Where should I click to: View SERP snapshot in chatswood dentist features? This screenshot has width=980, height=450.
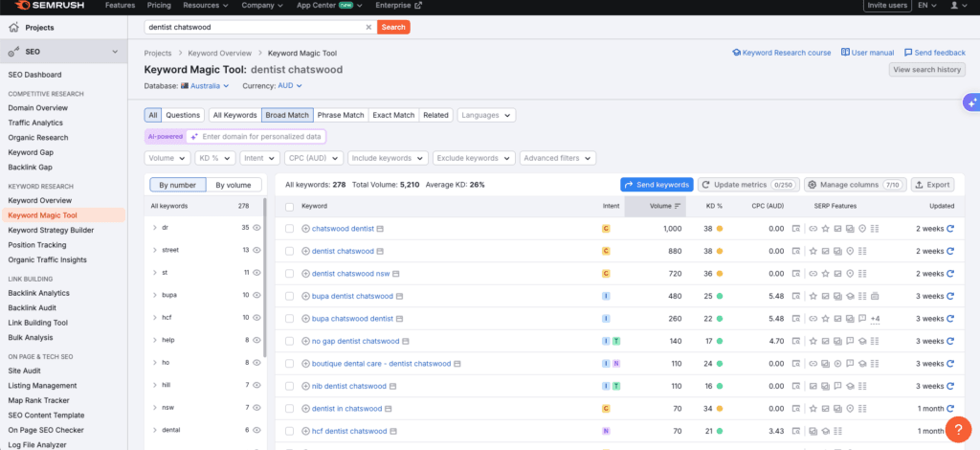coord(795,229)
